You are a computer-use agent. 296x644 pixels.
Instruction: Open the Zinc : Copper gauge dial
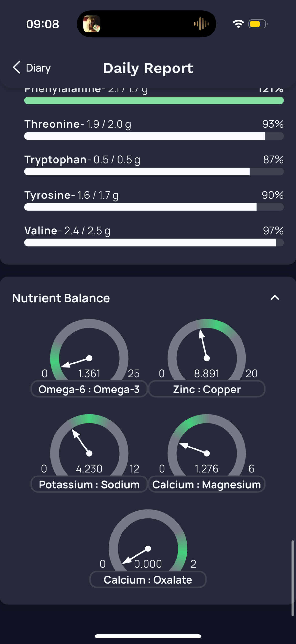tap(207, 350)
